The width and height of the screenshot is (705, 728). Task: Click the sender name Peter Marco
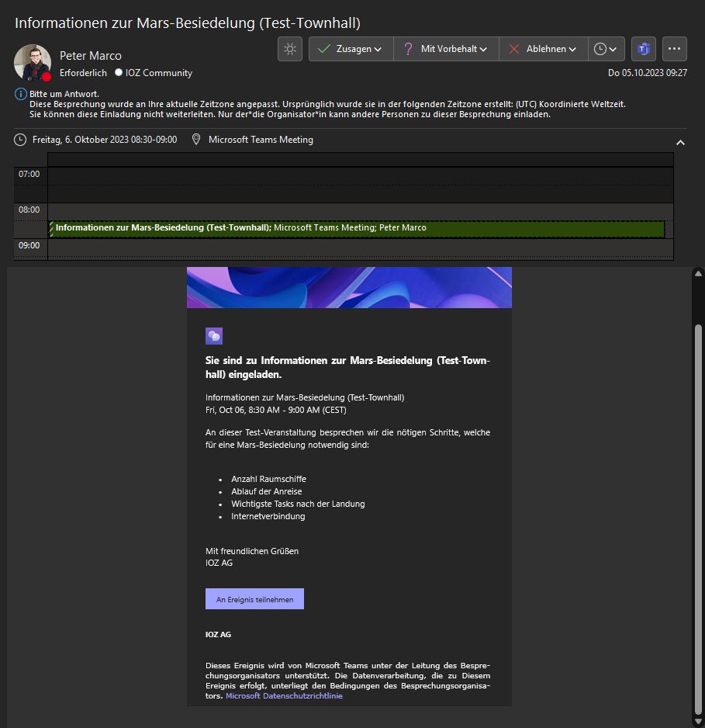pyautogui.click(x=91, y=56)
